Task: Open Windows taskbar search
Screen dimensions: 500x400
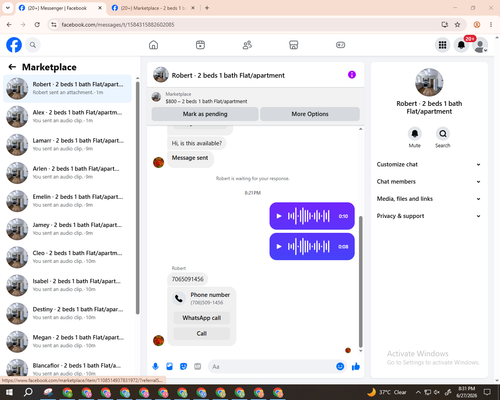Action: click(x=28, y=392)
